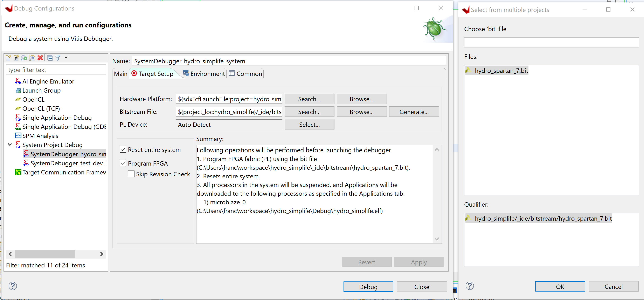Click the Single Application Debug GDB icon

point(18,126)
